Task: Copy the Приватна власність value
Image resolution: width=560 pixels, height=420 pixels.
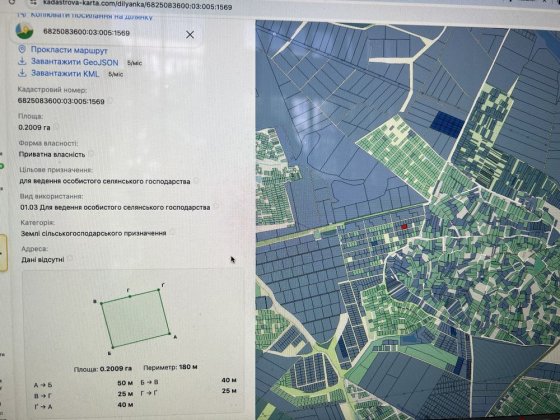Action: pos(91,154)
